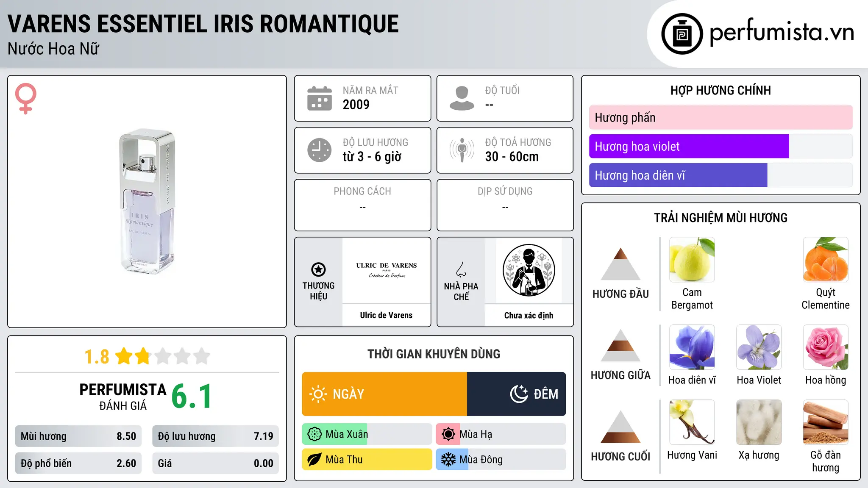Click the Hương đầu pyramid icon
This screenshot has height=488, width=868.
point(620,264)
